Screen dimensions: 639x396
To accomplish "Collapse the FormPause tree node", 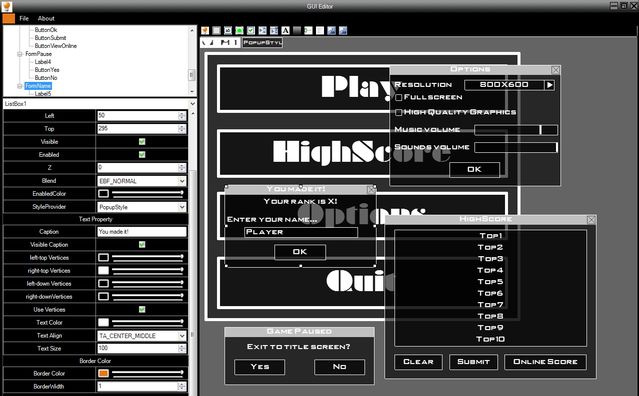I will [20, 54].
